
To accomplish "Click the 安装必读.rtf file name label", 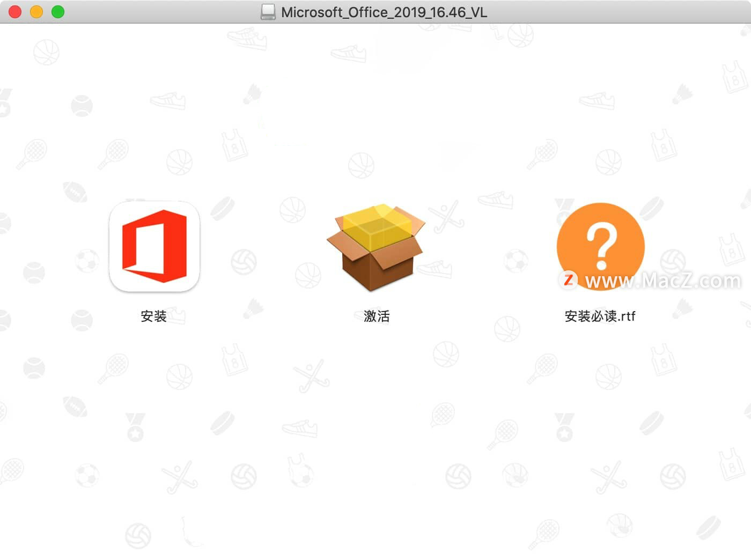I will (600, 316).
